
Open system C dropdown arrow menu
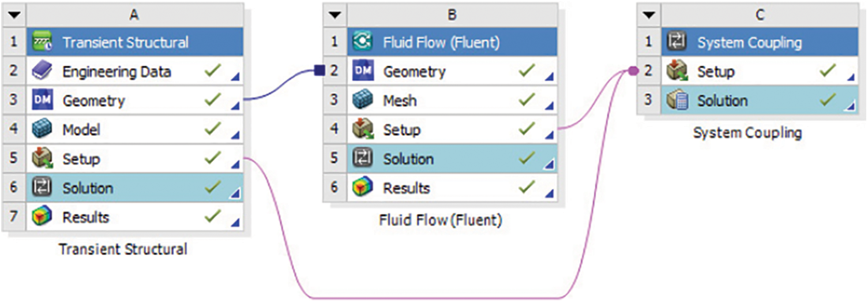click(x=649, y=16)
